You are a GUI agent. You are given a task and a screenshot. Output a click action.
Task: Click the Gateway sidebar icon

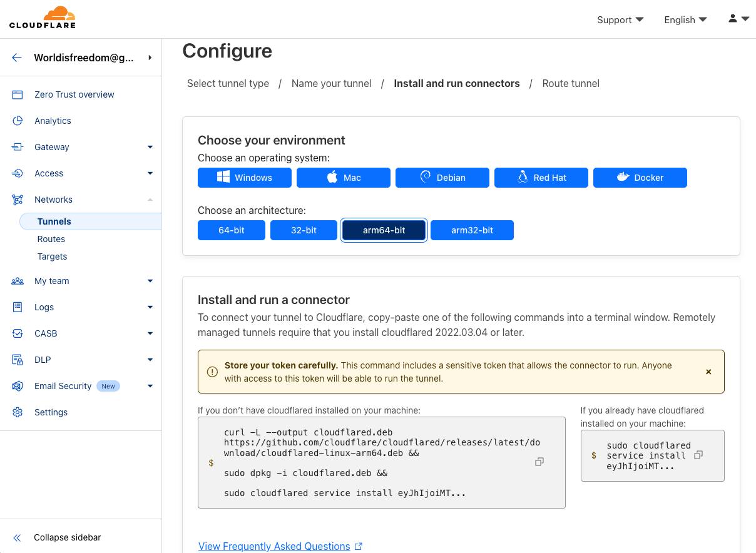pos(18,147)
